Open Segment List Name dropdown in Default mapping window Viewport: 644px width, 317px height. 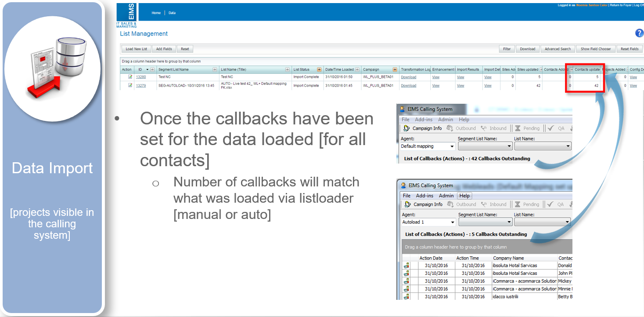[x=485, y=146]
